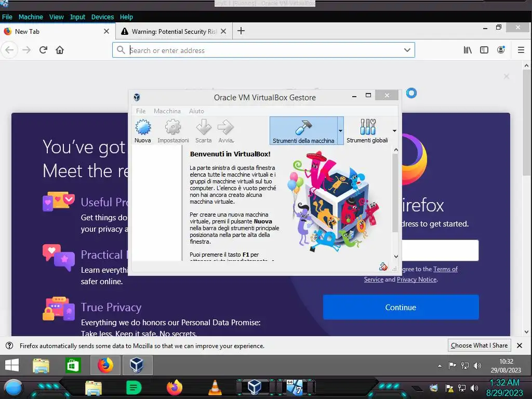Click host taskbar VirtualBox cube icon

click(255, 387)
